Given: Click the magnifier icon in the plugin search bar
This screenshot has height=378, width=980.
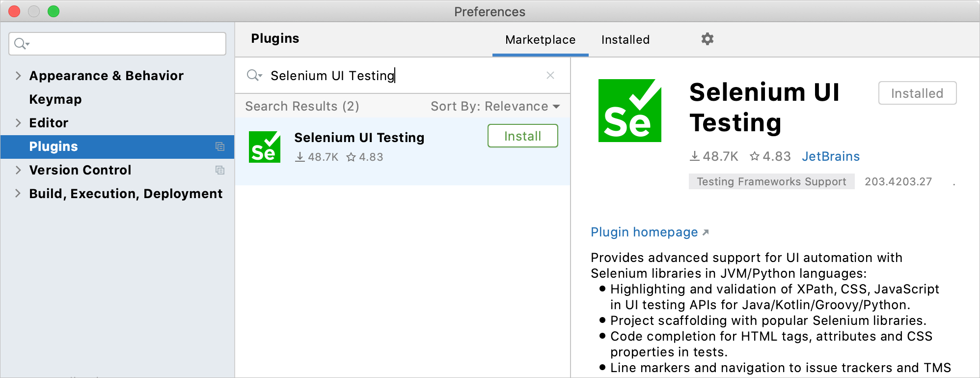Looking at the screenshot, I should 254,75.
